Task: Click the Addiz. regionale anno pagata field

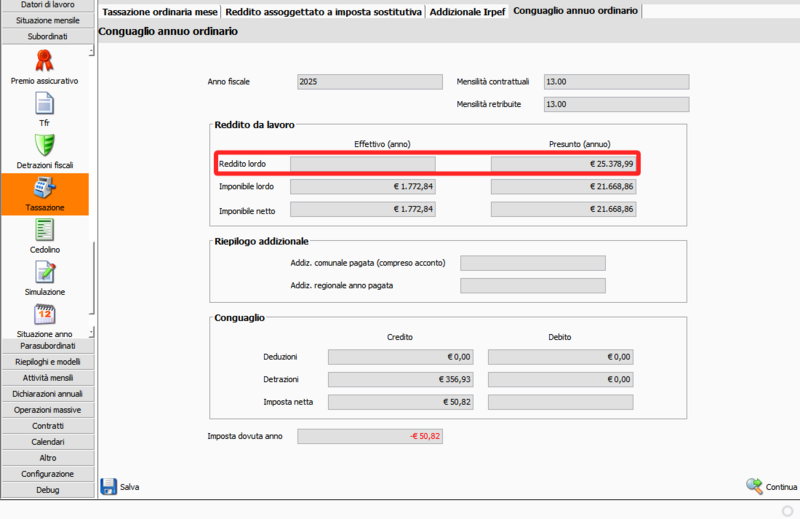Action: pos(532,286)
